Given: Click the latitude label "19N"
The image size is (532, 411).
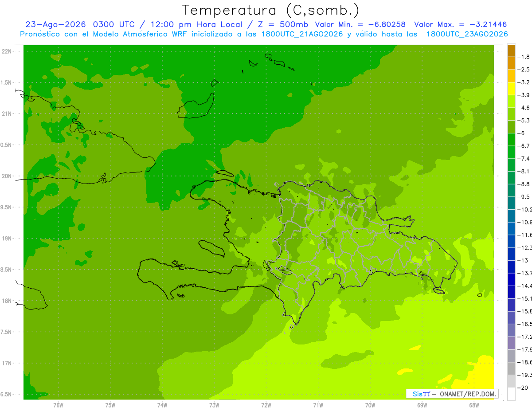Looking at the screenshot, I should pyautogui.click(x=7, y=239).
